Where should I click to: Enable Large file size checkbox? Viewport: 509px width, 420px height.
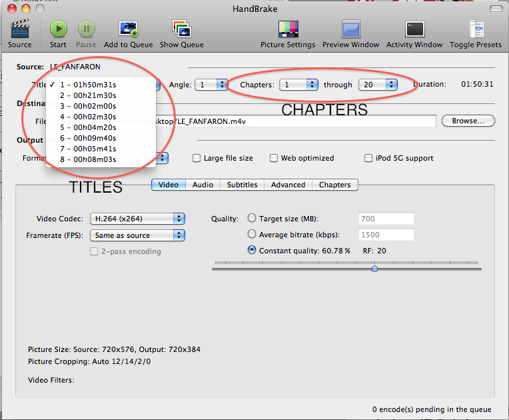197,158
